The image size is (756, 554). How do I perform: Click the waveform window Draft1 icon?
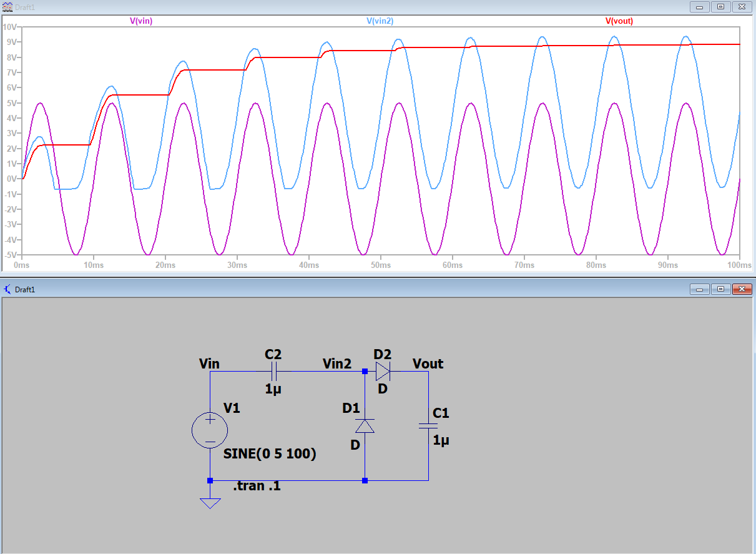7,6
